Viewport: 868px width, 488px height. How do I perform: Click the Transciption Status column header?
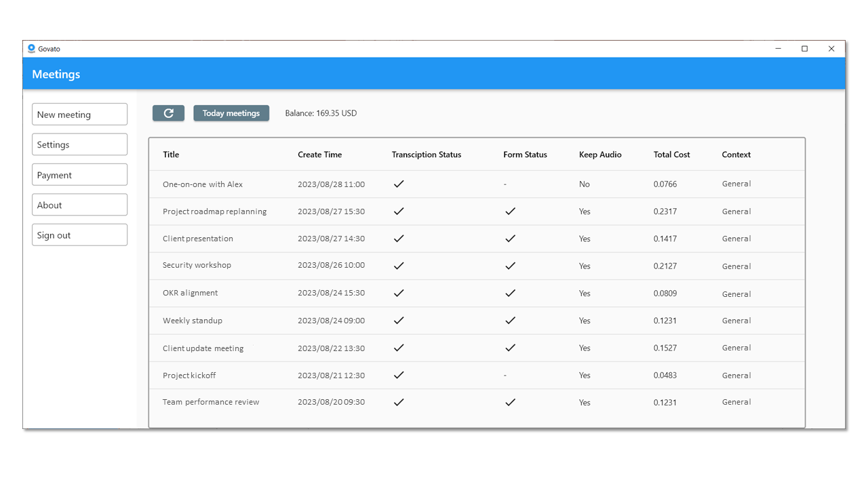click(426, 155)
